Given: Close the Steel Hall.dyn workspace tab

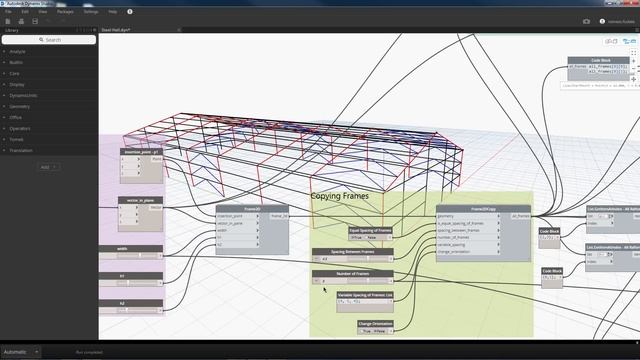Looking at the screenshot, I should 179,30.
